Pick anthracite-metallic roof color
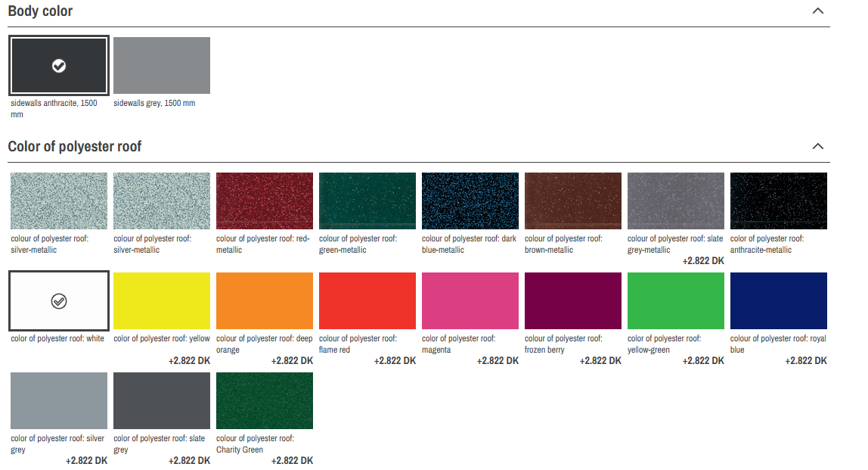The height and width of the screenshot is (470, 868). pos(778,201)
